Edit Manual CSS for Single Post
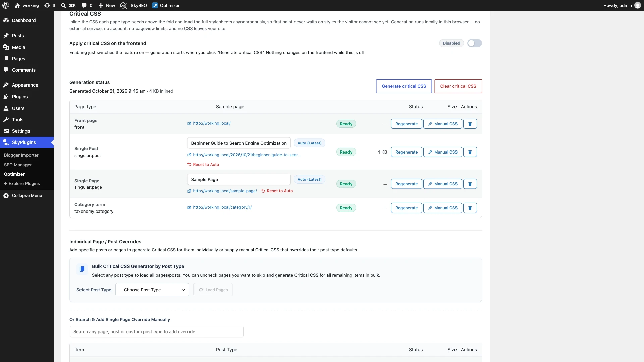The width and height of the screenshot is (644, 362). (x=443, y=152)
